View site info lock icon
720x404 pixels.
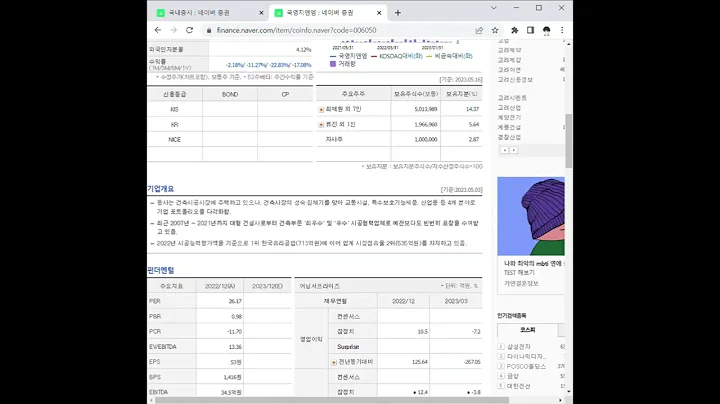(209, 30)
